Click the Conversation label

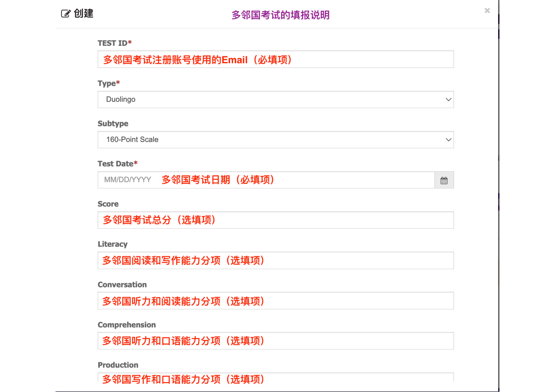pyautogui.click(x=122, y=285)
